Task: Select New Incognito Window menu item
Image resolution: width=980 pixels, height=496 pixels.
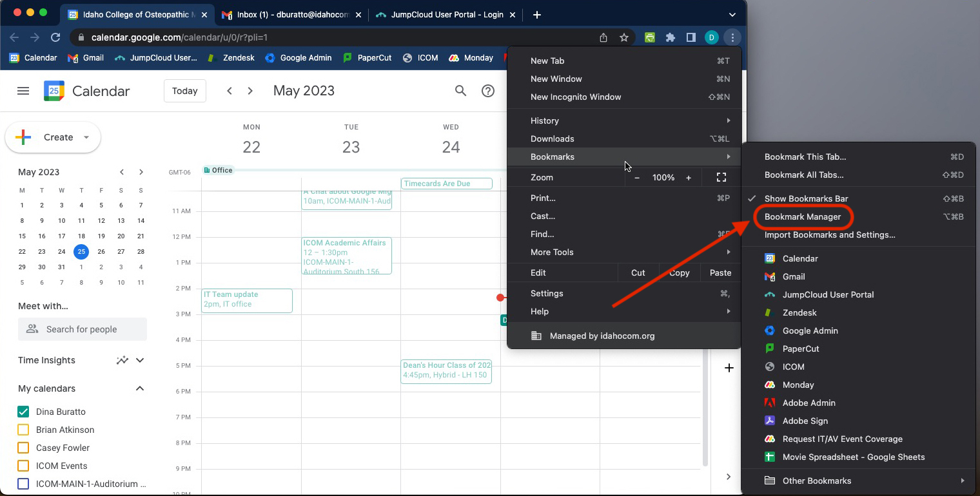Action: pyautogui.click(x=624, y=97)
